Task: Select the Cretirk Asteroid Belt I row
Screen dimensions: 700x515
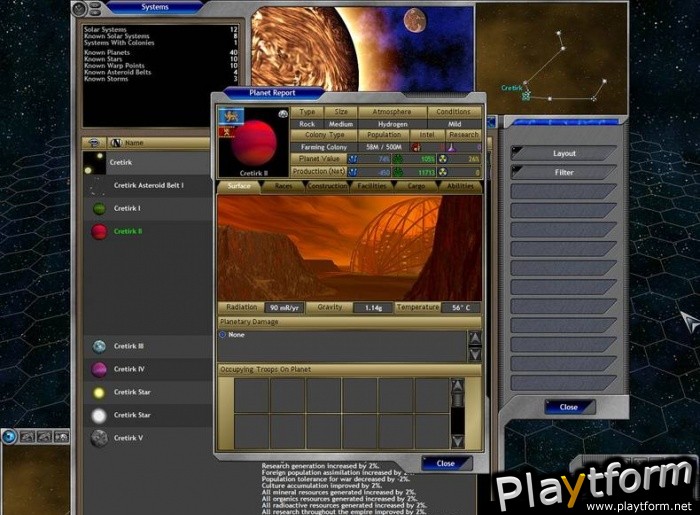Action: coord(147,186)
